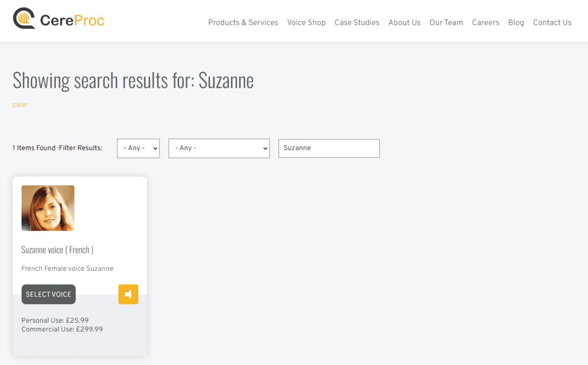Open the first '- Any -' filter dropdown
This screenshot has height=365, width=588.
(138, 148)
